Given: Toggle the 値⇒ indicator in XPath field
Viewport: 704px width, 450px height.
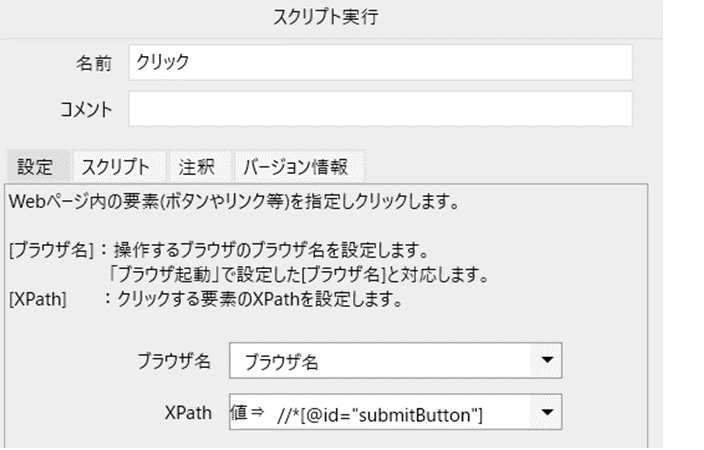Looking at the screenshot, I should tap(247, 412).
